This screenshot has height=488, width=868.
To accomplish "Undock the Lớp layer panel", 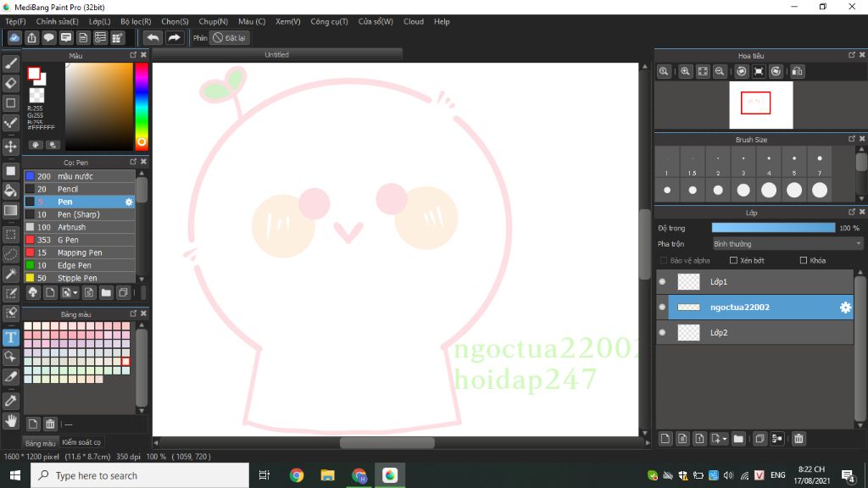I will point(851,212).
